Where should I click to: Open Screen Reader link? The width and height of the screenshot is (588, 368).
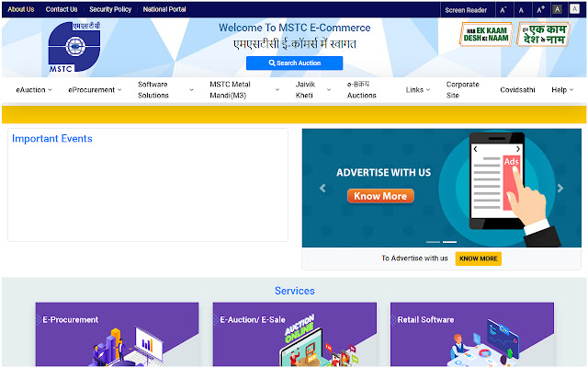(466, 10)
